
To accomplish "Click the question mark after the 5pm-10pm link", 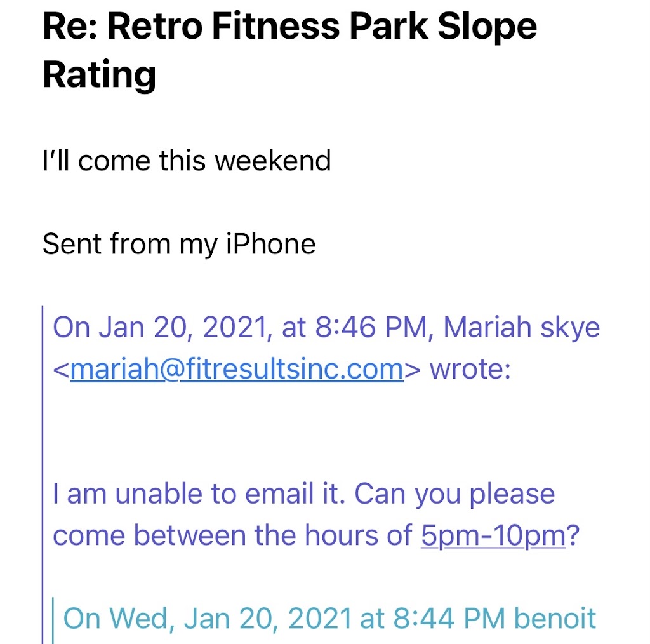I will pyautogui.click(x=573, y=535).
